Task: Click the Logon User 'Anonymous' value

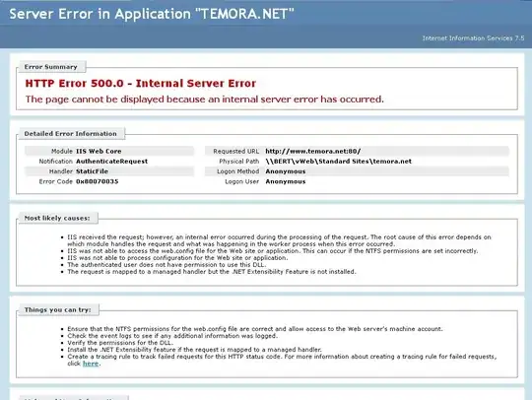Action: click(x=286, y=182)
